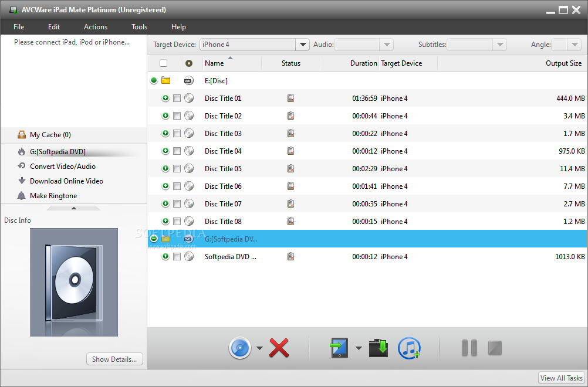This screenshot has height=387, width=588.
Task: Collapse the E:[Disc] group
Action: [154, 80]
